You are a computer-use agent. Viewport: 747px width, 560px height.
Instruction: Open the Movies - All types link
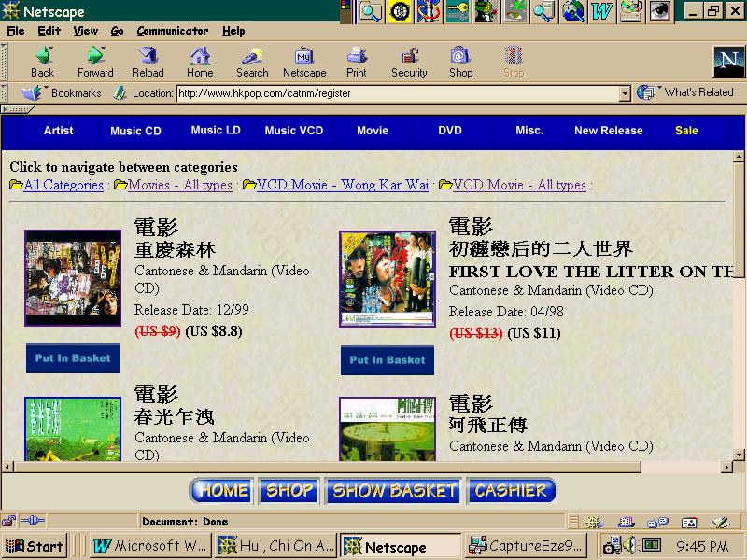[180, 185]
